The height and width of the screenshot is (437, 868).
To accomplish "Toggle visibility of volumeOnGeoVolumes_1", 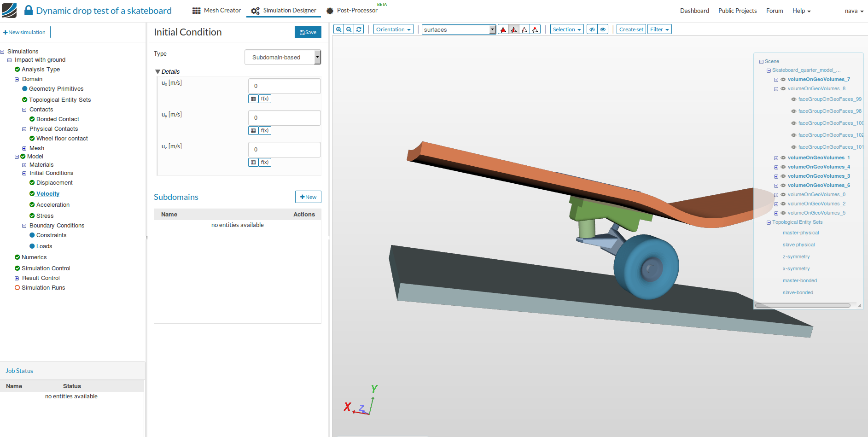I will [x=783, y=158].
